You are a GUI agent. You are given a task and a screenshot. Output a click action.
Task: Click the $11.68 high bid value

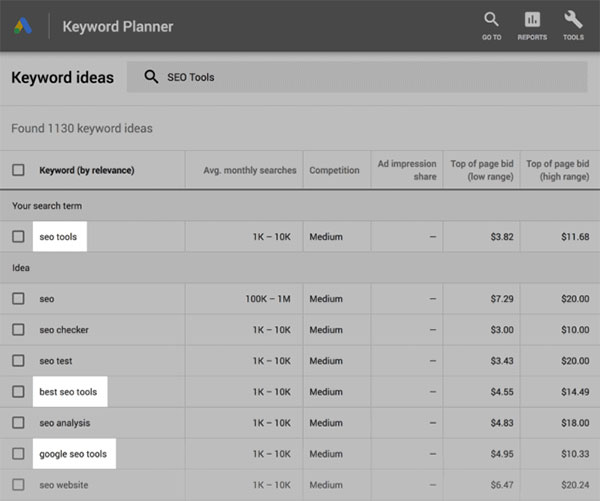pos(575,237)
